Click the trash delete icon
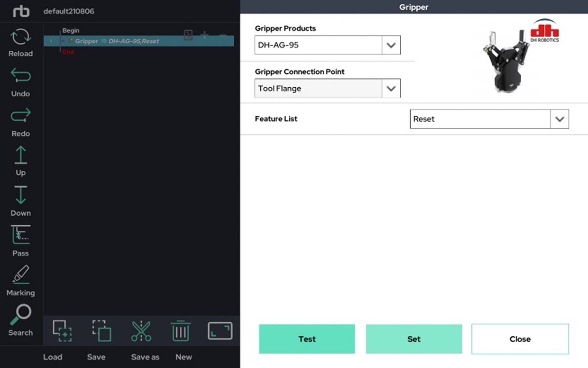 (180, 331)
